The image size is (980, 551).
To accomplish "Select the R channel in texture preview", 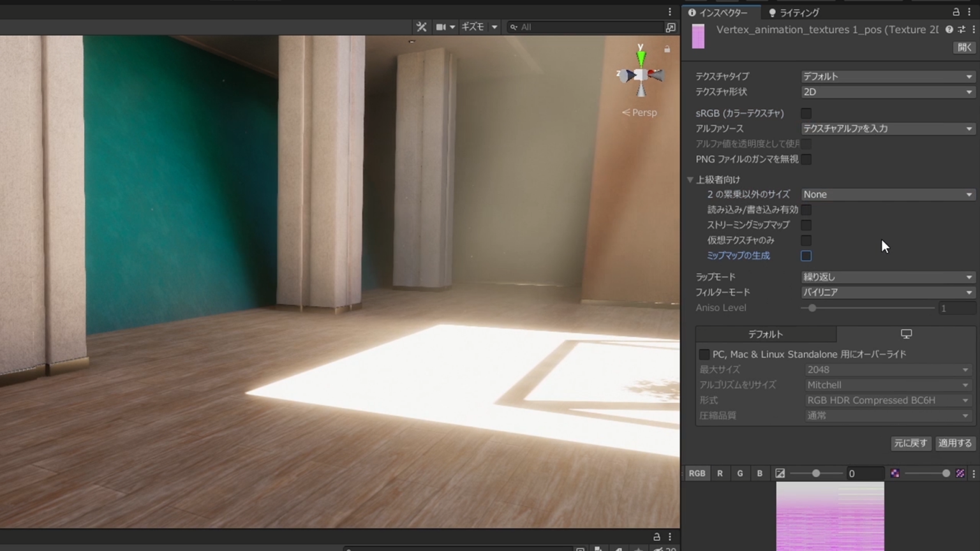I will (x=720, y=473).
